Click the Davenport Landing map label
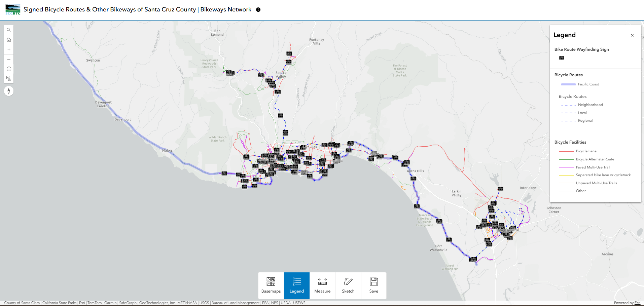Viewport: 644px width, 306px height. tap(103, 104)
